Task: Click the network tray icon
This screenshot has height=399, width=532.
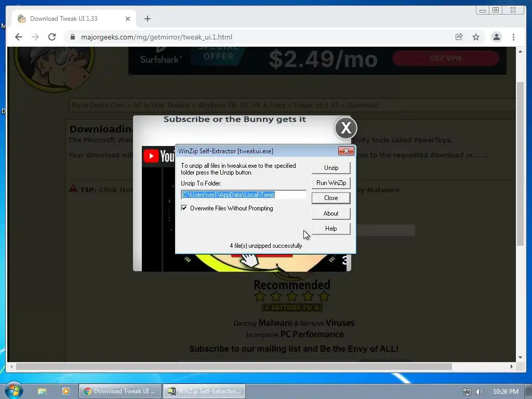Action: pyautogui.click(x=467, y=392)
